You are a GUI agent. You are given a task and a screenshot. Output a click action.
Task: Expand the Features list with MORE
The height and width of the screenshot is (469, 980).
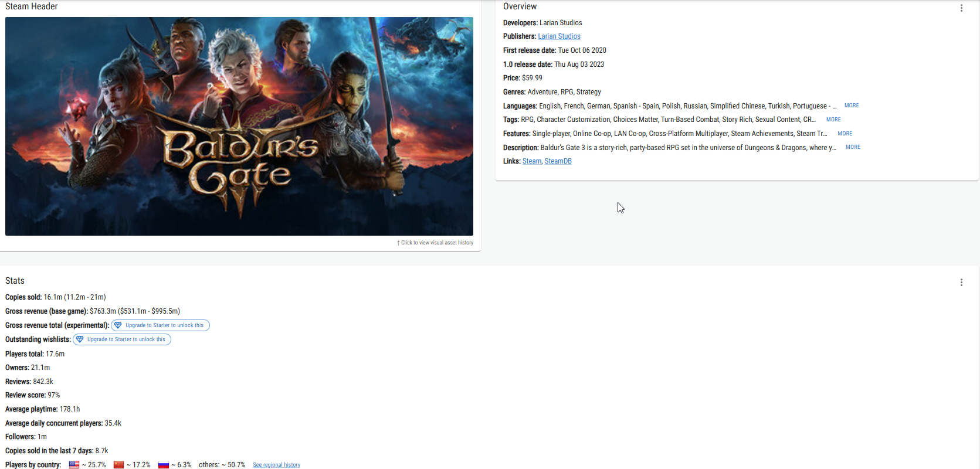[845, 134]
